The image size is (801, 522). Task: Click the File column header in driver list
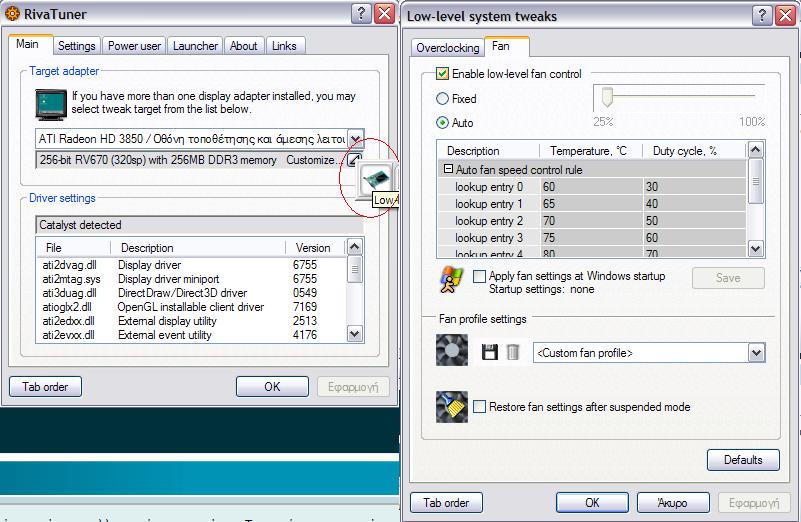pos(74,248)
